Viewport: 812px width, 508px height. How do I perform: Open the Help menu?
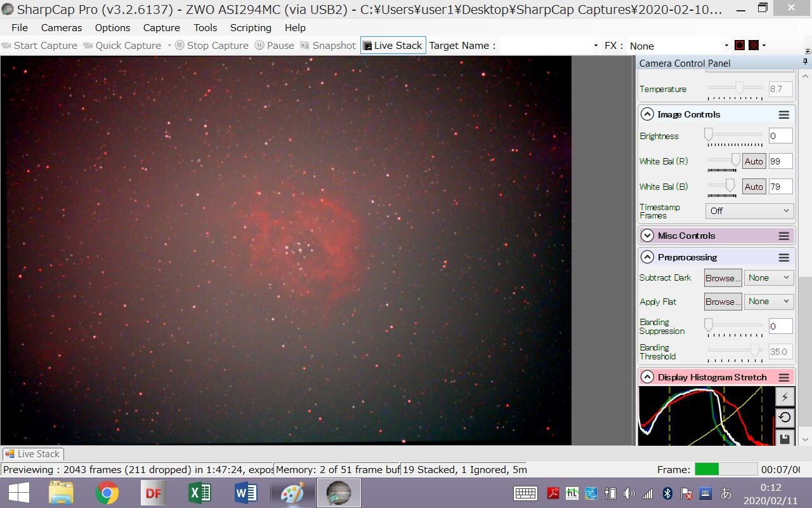pos(295,28)
